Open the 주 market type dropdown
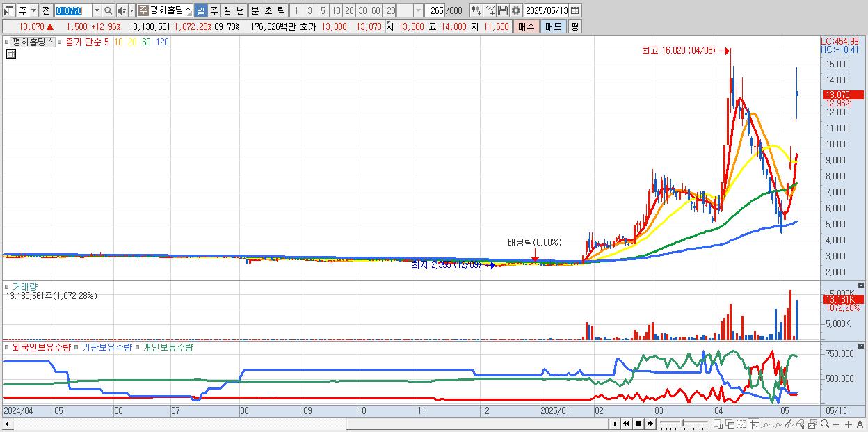The width and height of the screenshot is (868, 432). [35, 10]
